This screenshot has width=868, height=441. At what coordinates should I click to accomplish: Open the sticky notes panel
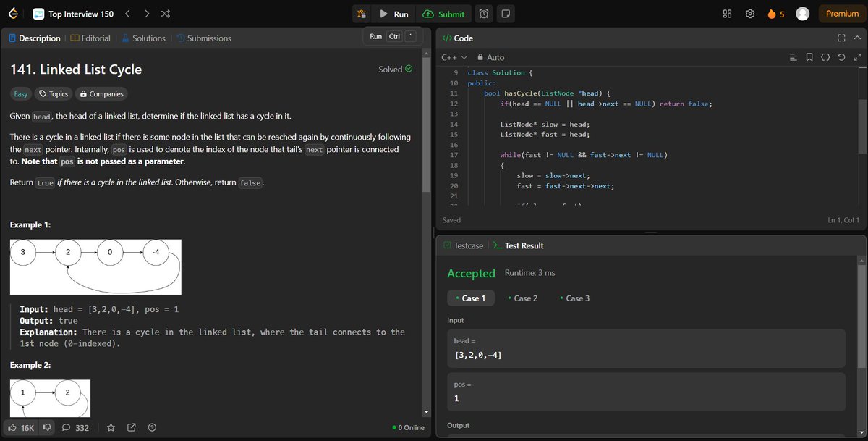(x=507, y=13)
